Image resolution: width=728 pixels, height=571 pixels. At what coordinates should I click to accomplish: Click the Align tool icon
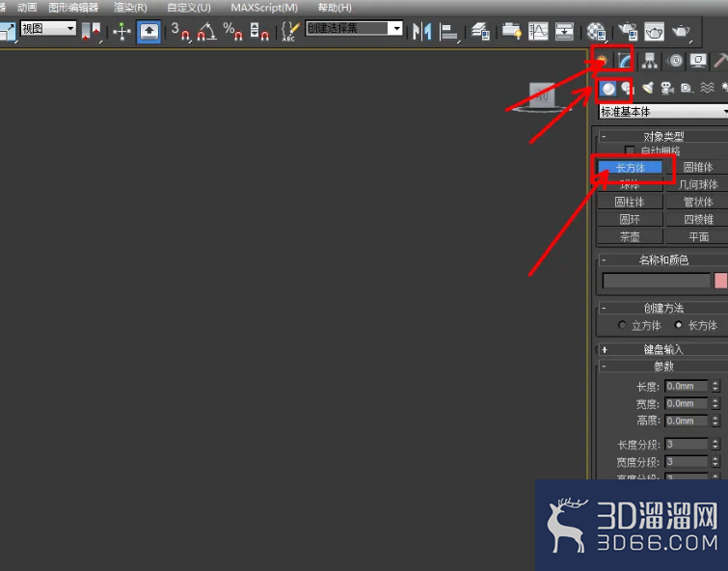pyautogui.click(x=449, y=32)
